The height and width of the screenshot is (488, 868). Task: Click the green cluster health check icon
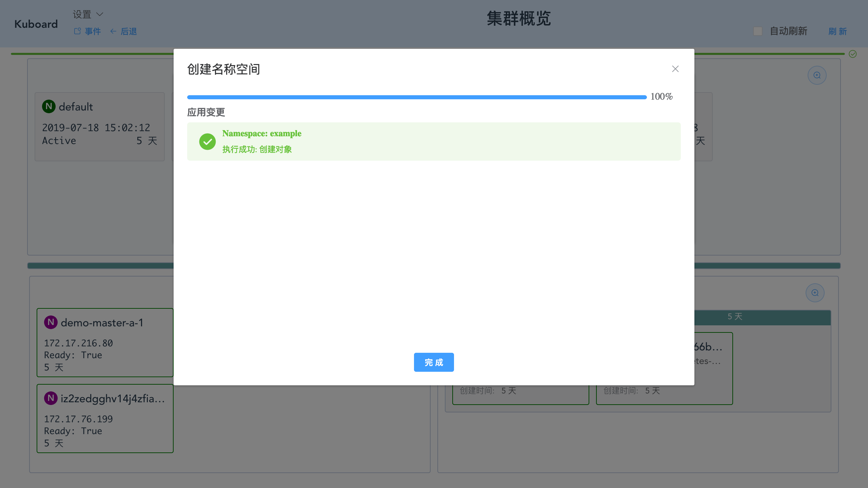[x=852, y=54]
